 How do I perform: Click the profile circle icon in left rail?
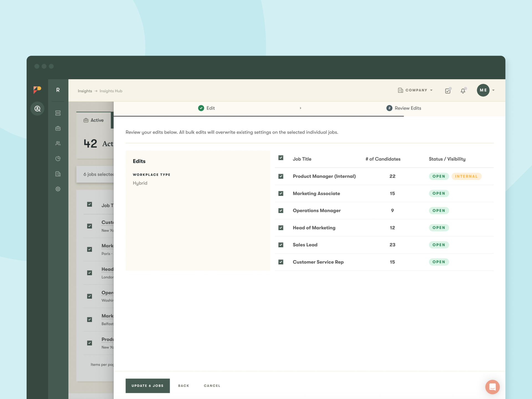coord(37,109)
